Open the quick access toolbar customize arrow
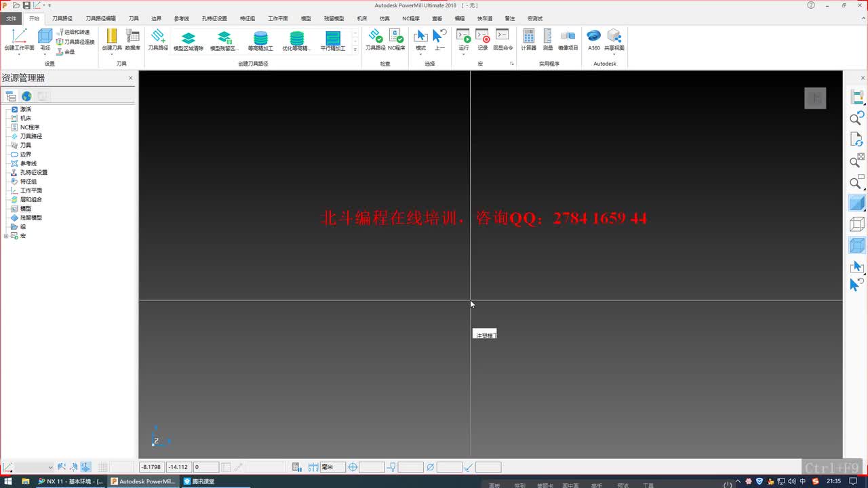 click(x=50, y=5)
